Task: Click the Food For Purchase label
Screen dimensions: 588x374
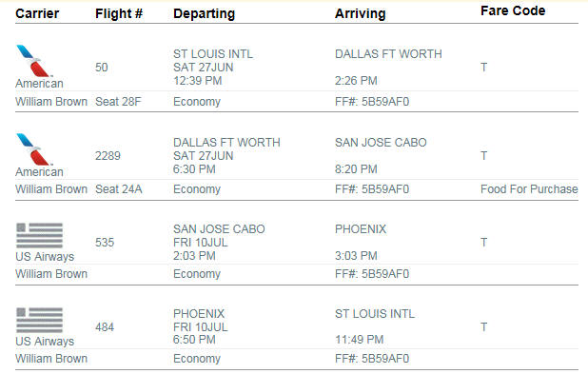Action: click(x=529, y=189)
